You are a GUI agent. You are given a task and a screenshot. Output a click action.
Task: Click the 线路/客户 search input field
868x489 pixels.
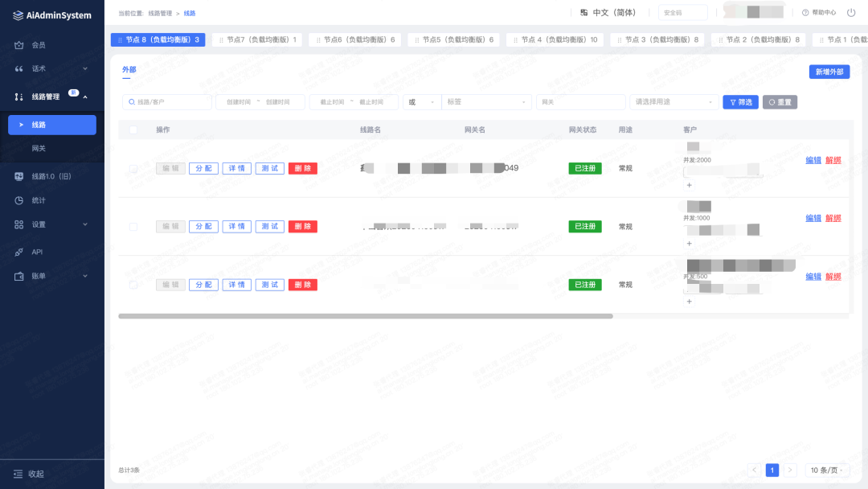coord(167,102)
